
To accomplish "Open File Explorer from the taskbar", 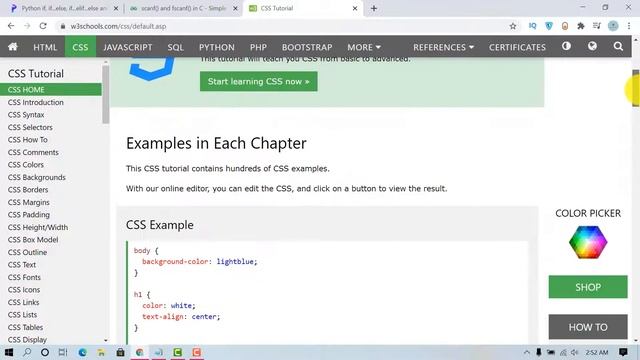I will 101,352.
